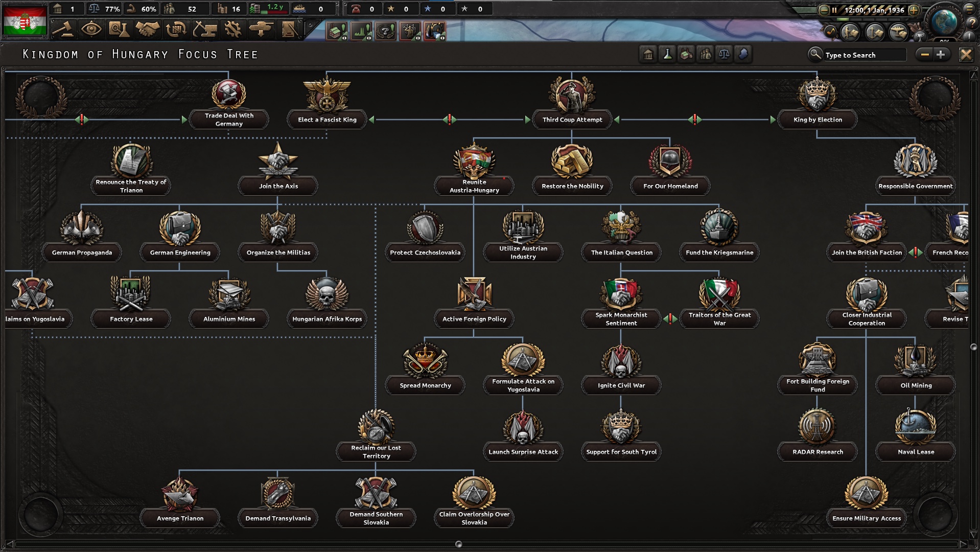Click the factories 16 counter
The image size is (980, 552).
click(229, 9)
